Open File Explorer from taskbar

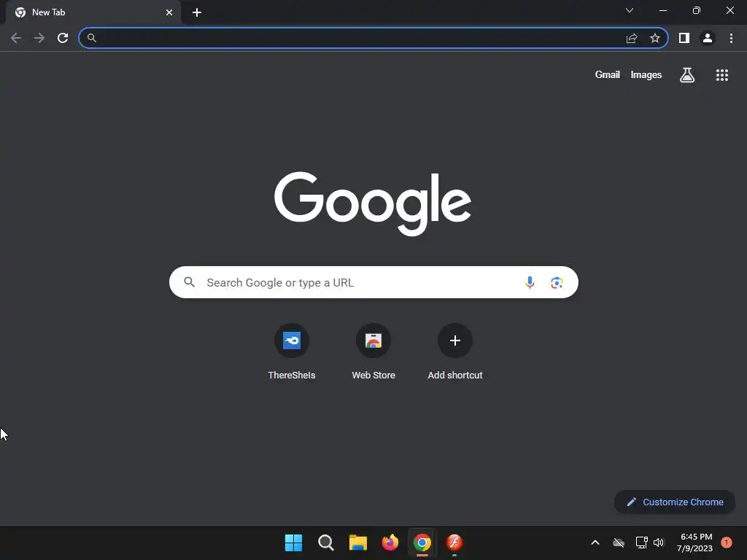(x=357, y=542)
